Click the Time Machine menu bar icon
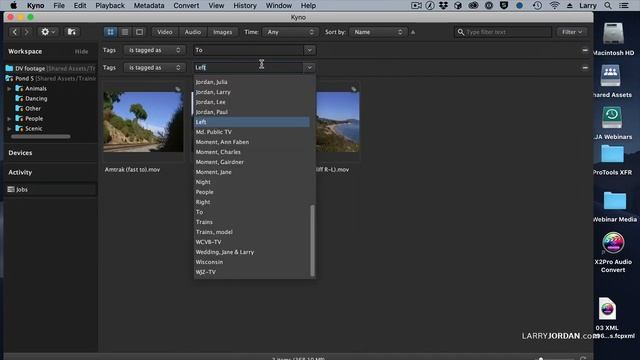Screen dimensions: 640x360 coord(537,6)
